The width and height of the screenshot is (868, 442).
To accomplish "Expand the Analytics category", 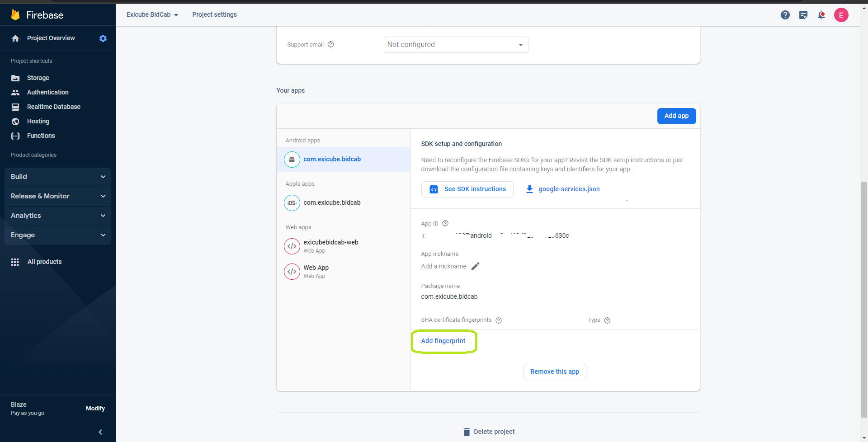I will coord(58,216).
